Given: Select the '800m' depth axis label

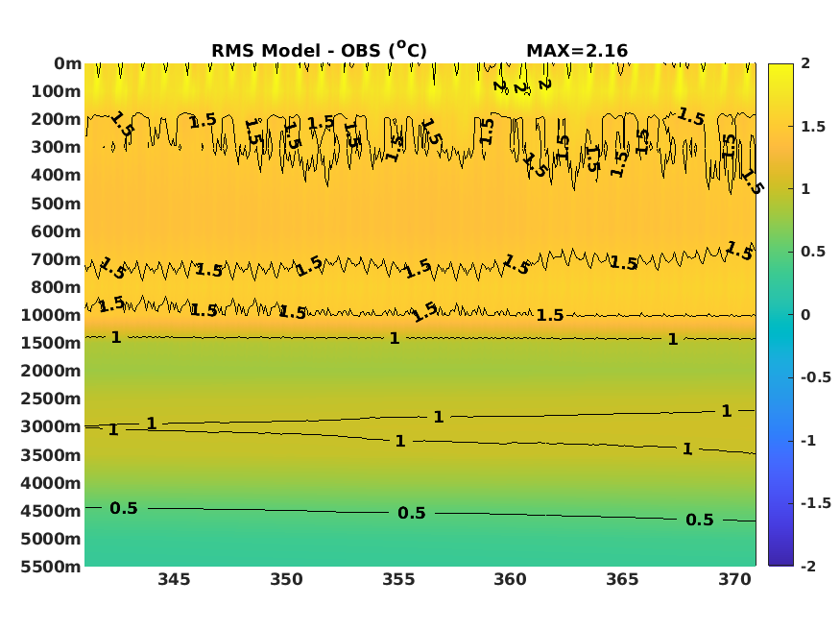Looking at the screenshot, I should coord(56,288).
